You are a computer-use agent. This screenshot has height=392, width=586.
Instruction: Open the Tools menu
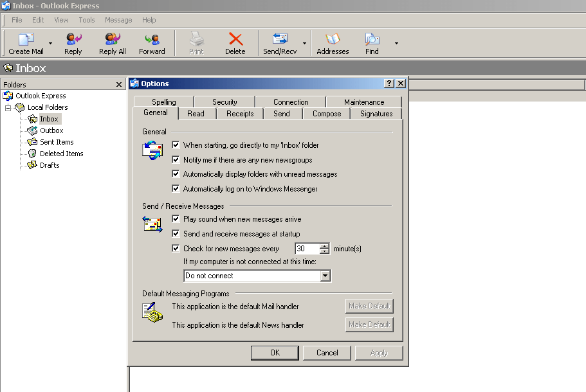click(86, 20)
